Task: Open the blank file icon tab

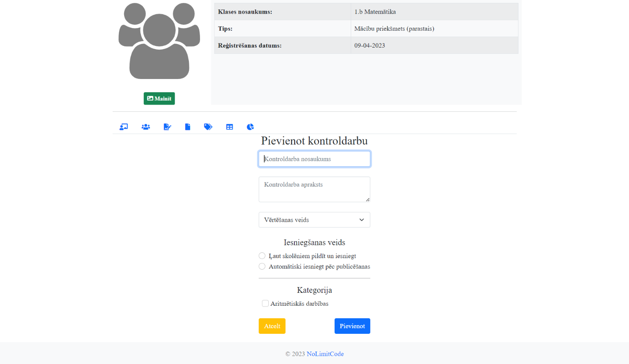Action: tap(188, 127)
